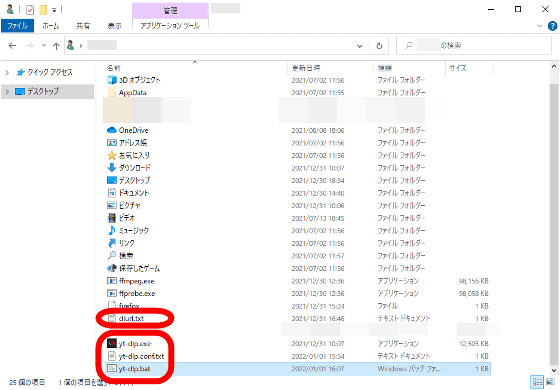Open the ミュージック note icon
This screenshot has width=560, height=390.
(112, 230)
